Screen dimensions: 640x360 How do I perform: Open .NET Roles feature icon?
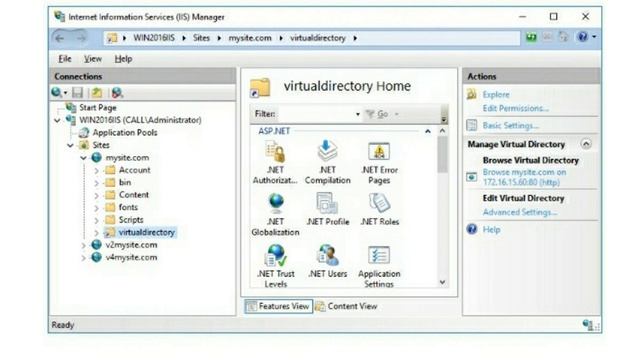coord(379,203)
